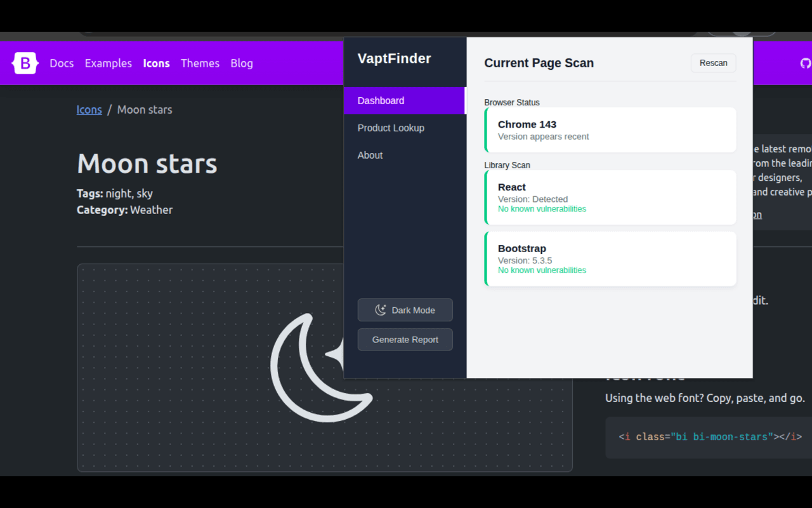Select the Chrome 143 browser status card
The height and width of the screenshot is (508, 812).
pyautogui.click(x=610, y=130)
